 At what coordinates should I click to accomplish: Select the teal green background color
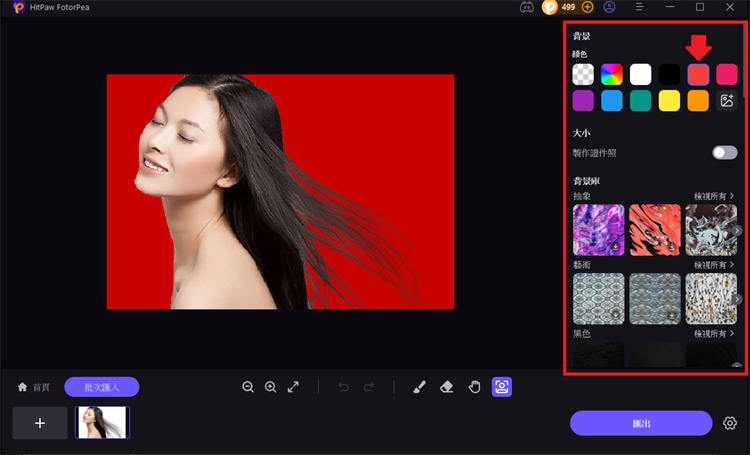(x=640, y=101)
